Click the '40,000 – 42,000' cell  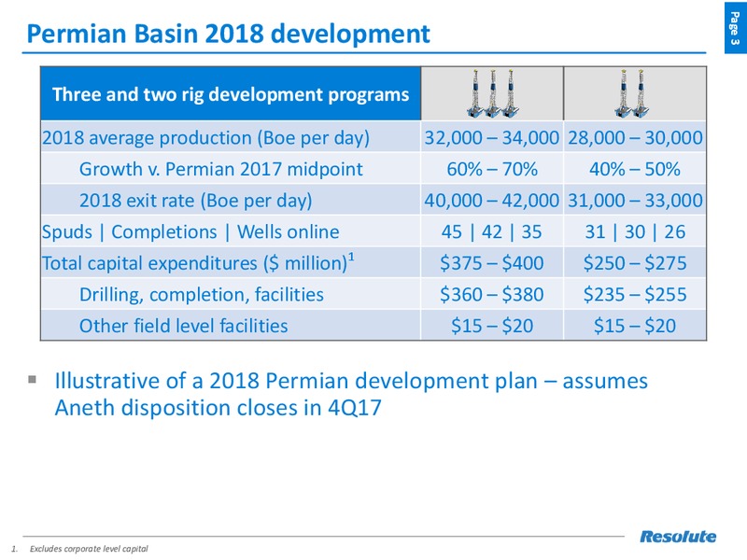coord(492,201)
